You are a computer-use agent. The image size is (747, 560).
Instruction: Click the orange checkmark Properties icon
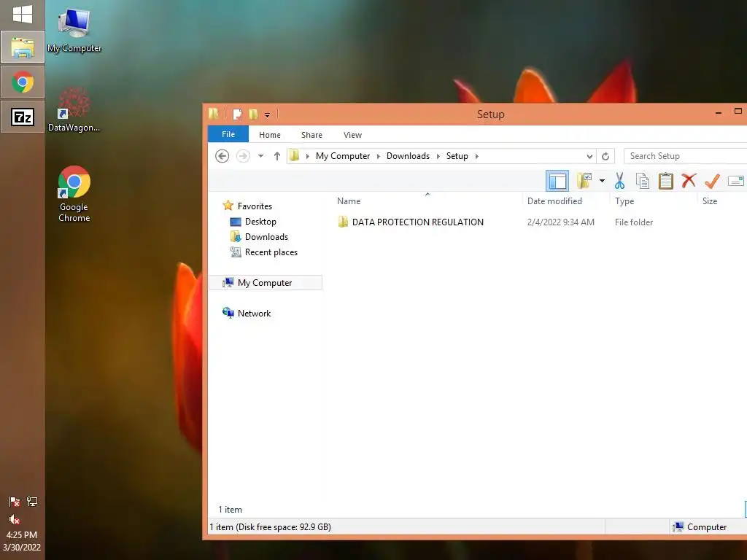click(x=712, y=181)
